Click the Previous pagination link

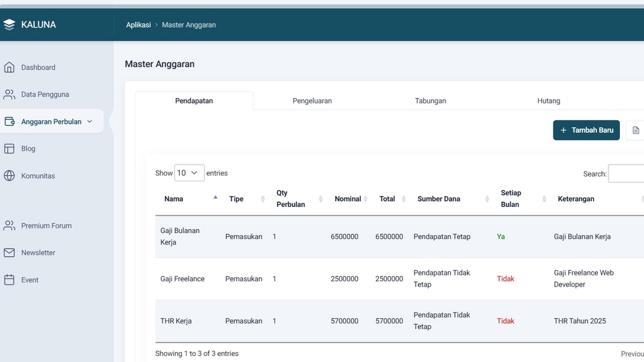point(633,354)
